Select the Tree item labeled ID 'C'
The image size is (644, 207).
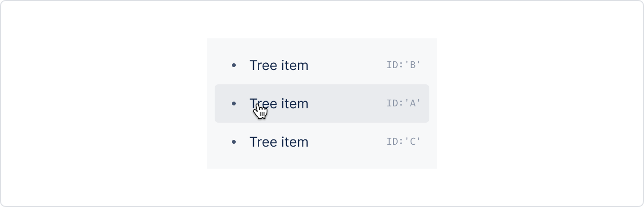pyautogui.click(x=322, y=142)
